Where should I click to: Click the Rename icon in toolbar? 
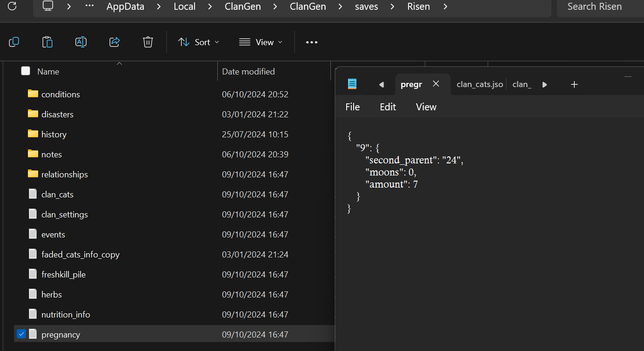point(81,42)
